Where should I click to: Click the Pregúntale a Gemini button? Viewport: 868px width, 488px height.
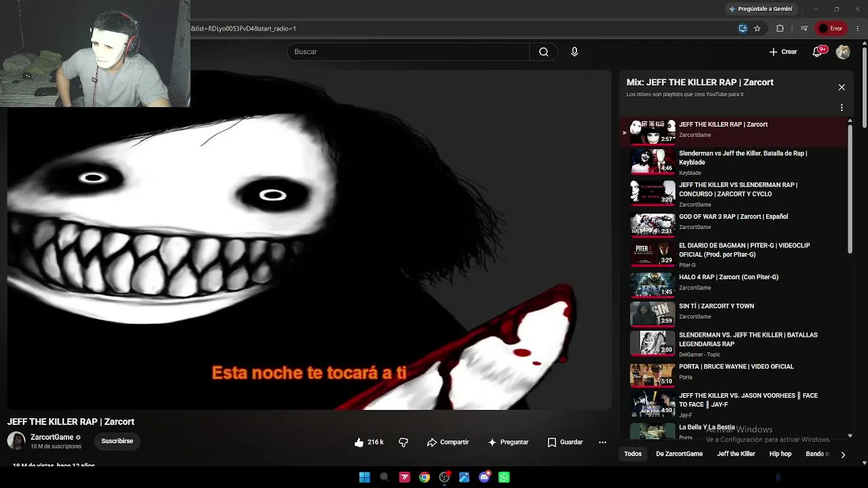point(760,9)
